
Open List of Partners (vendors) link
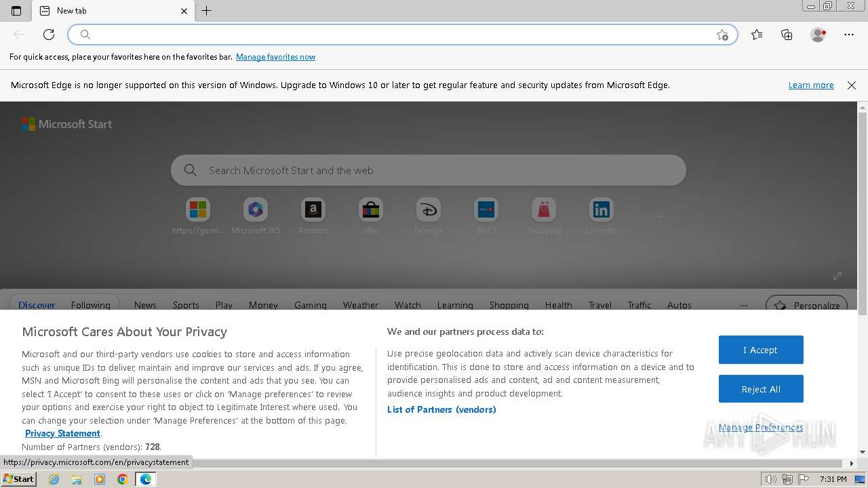(441, 409)
